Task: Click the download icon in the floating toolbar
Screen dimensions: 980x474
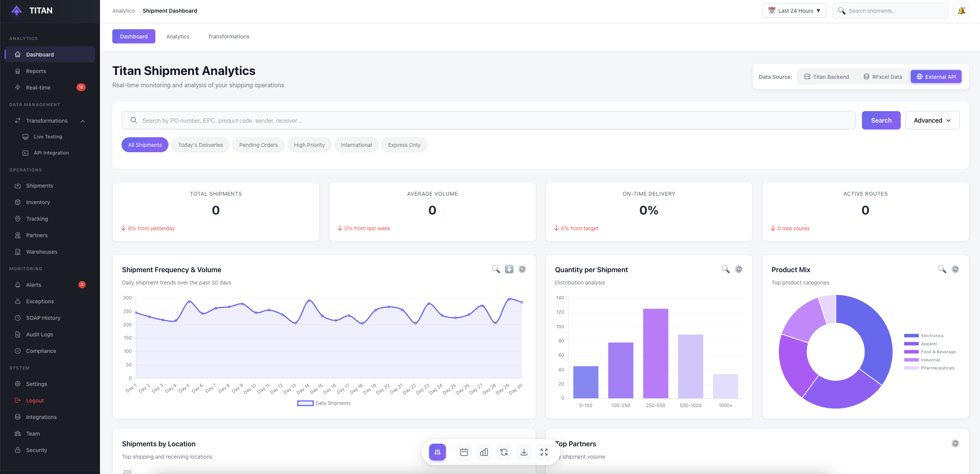Action: coord(524,452)
